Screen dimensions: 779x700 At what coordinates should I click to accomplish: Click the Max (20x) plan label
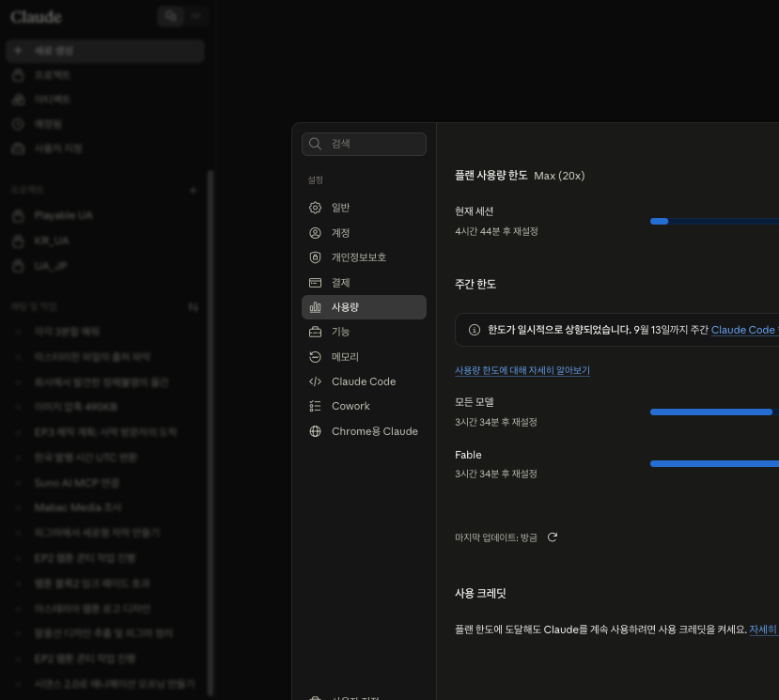click(x=559, y=176)
